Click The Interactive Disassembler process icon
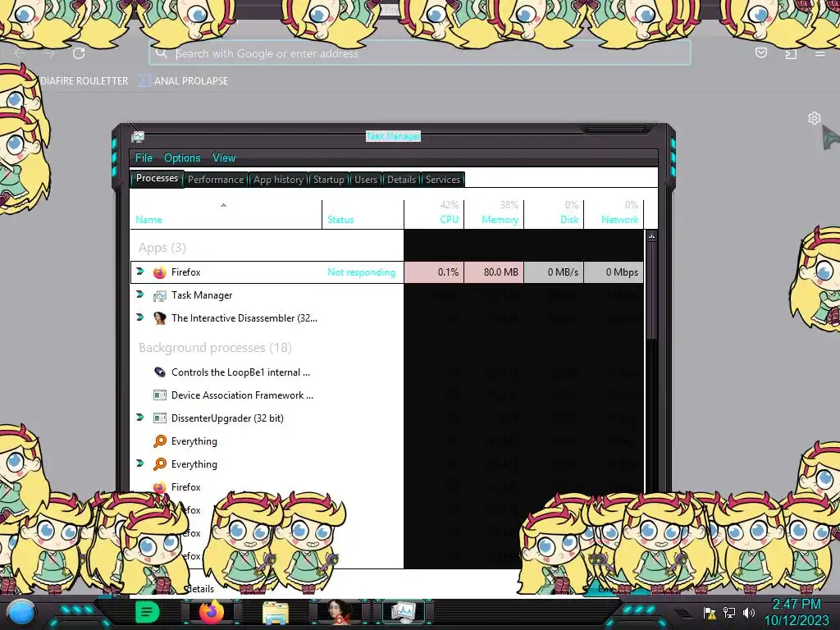Image resolution: width=840 pixels, height=630 pixels. point(160,318)
